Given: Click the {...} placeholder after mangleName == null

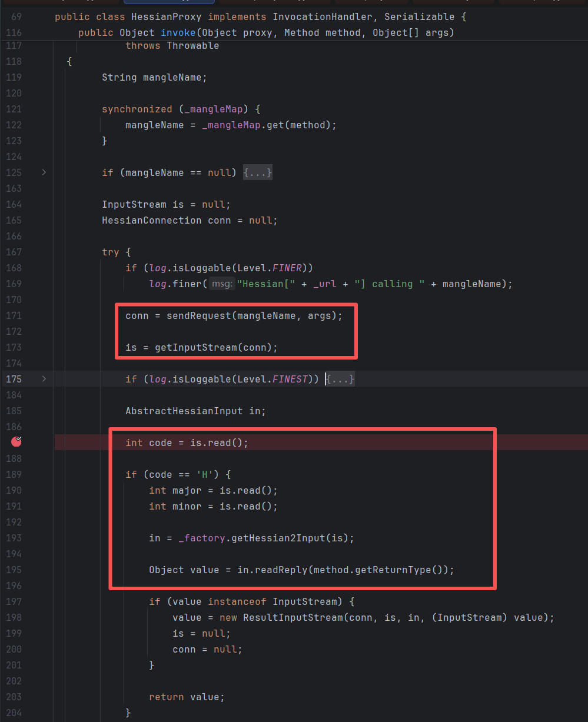Looking at the screenshot, I should pos(257,172).
